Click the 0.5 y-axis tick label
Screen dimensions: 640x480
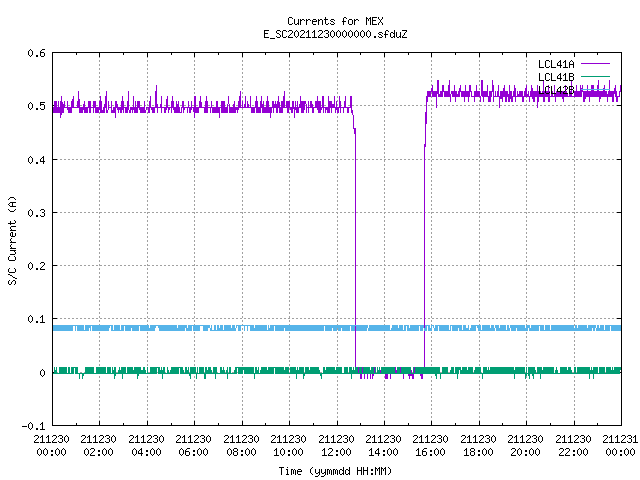tap(36, 106)
